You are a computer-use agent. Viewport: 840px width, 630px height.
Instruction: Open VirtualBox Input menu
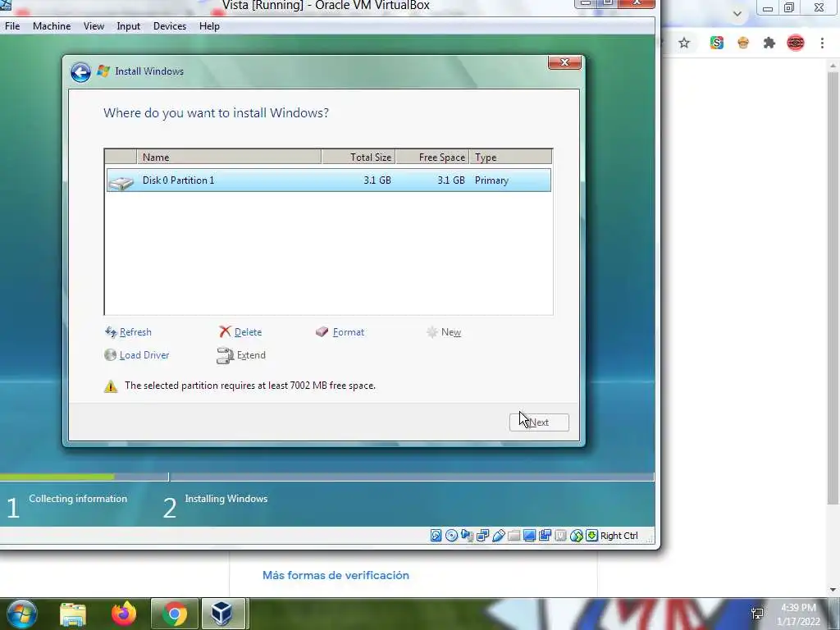coord(129,25)
